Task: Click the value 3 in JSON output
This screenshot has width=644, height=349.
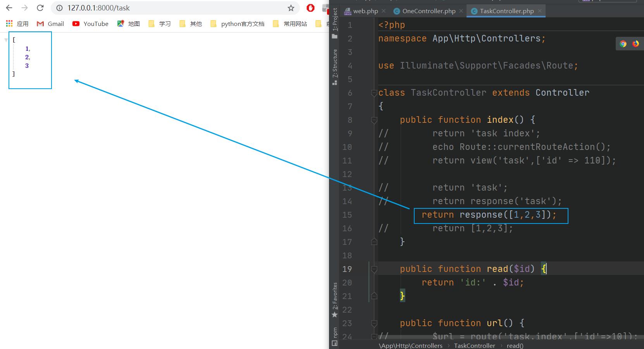Action: [27, 66]
